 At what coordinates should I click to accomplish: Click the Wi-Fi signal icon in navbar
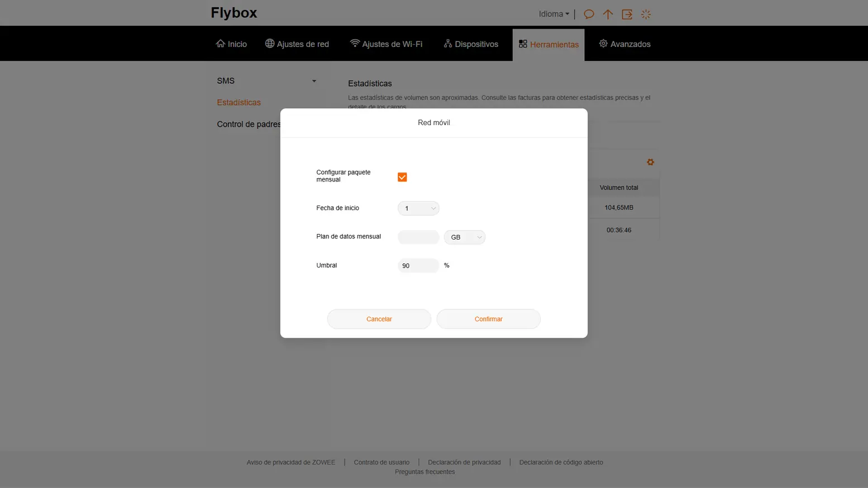tap(355, 44)
